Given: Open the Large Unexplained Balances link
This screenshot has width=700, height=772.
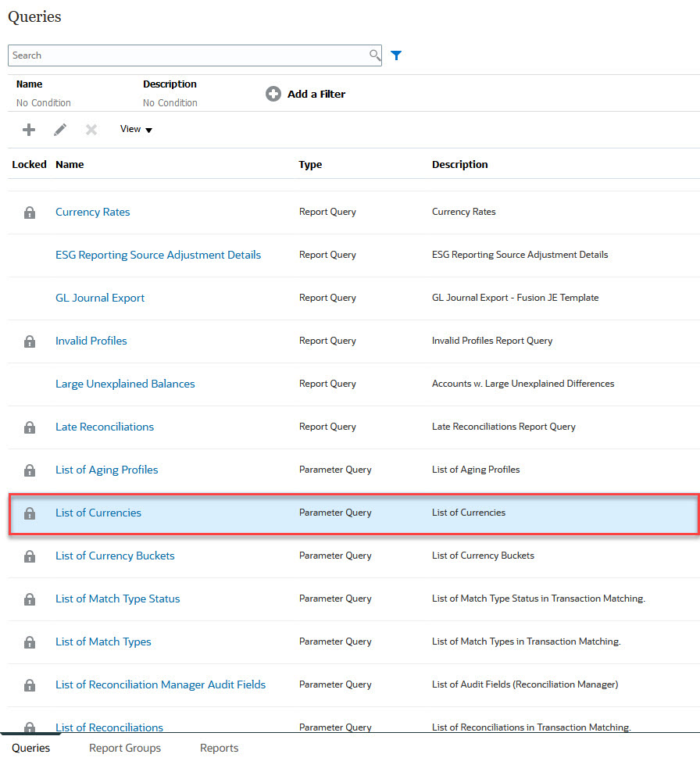Looking at the screenshot, I should point(125,384).
